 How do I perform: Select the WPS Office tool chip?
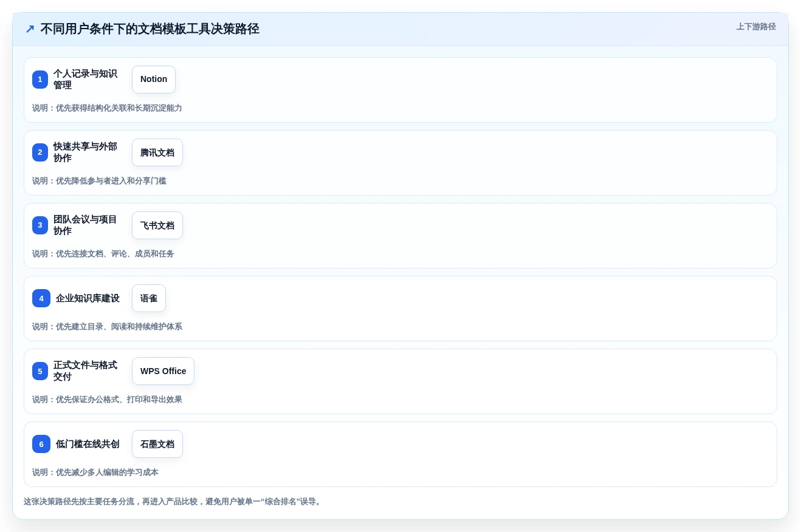[x=163, y=371]
